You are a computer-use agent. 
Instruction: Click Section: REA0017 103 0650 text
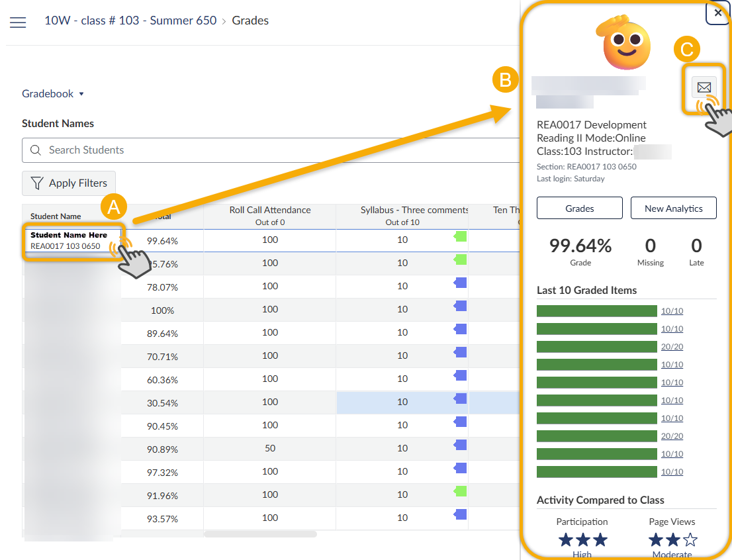click(x=586, y=167)
